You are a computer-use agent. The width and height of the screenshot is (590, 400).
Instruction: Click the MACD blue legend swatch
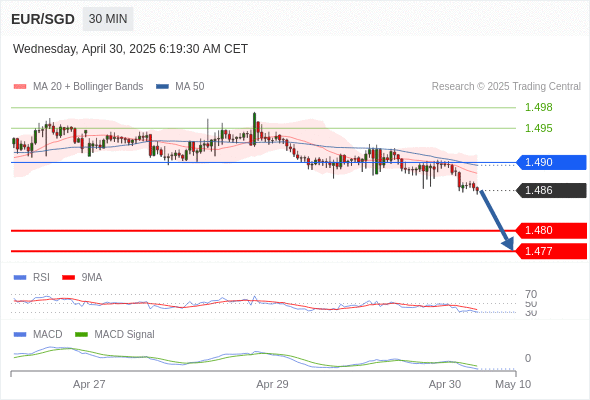pyautogui.click(x=20, y=335)
